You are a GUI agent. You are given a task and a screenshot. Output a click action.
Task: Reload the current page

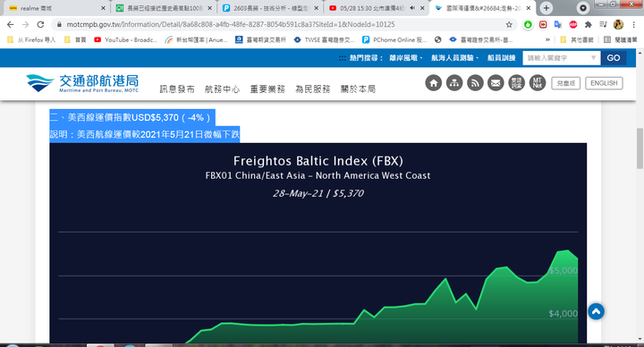click(40, 25)
